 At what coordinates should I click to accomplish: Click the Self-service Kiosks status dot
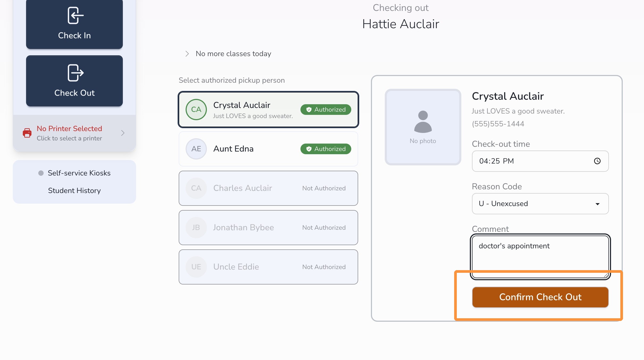click(x=41, y=173)
